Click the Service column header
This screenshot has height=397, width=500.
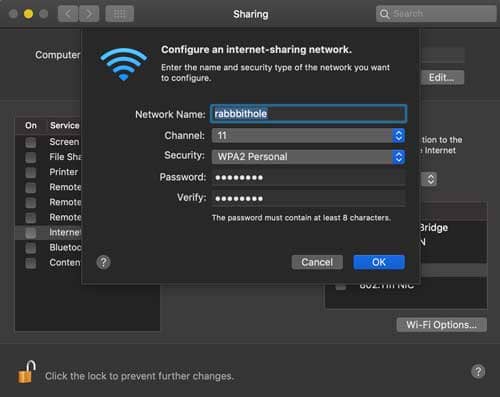(65, 125)
